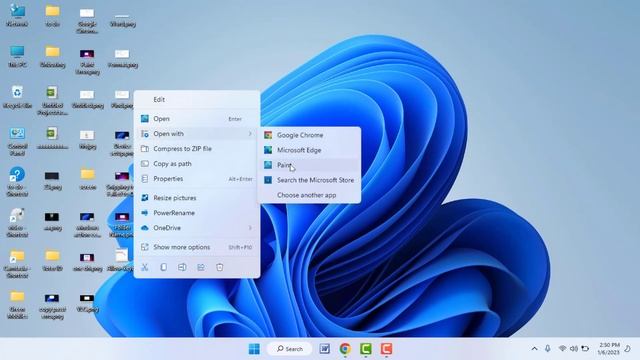Open the Windows Start menu
The height and width of the screenshot is (360, 640).
254,349
